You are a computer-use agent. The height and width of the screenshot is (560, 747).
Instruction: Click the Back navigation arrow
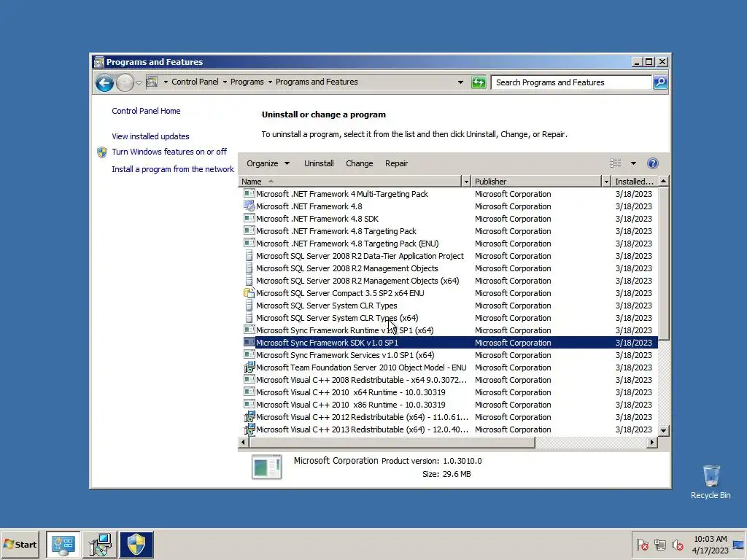[104, 83]
